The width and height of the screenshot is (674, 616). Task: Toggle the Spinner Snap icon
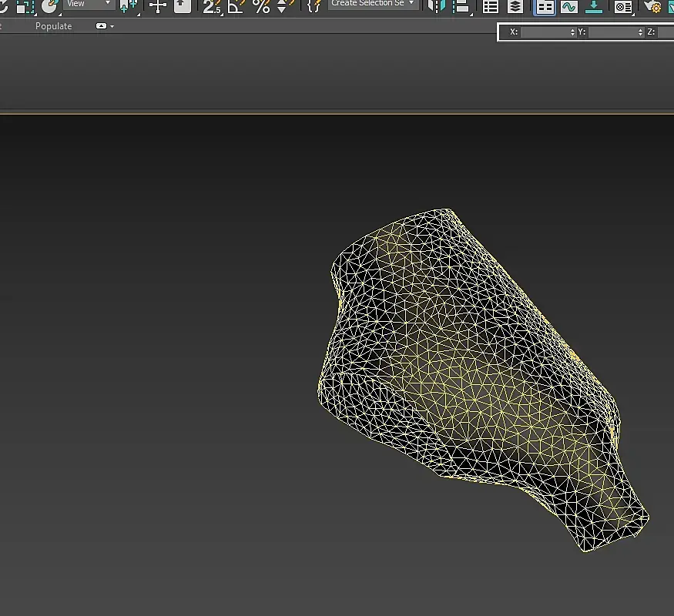click(285, 6)
